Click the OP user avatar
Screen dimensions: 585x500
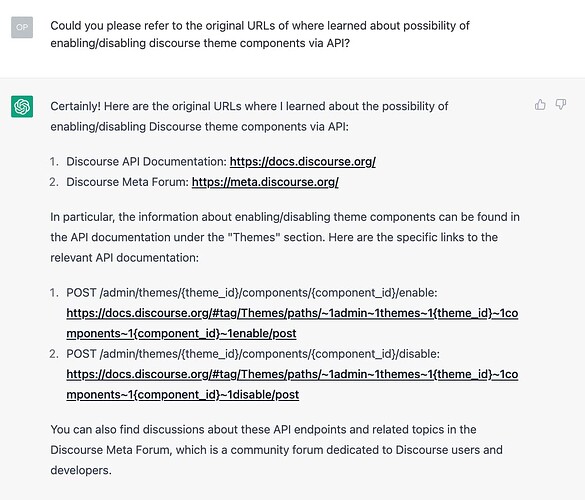tap(22, 27)
